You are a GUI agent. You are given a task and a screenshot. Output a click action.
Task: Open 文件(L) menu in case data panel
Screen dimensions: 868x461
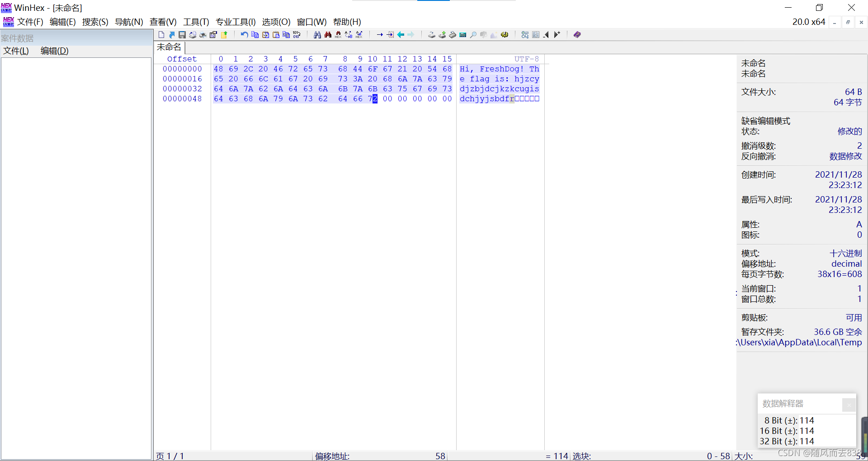click(16, 51)
